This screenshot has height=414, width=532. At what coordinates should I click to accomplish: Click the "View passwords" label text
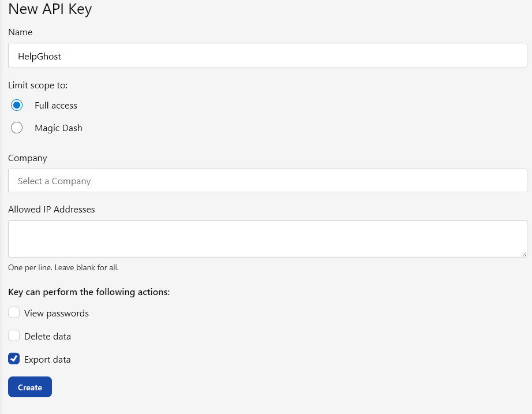pos(57,314)
